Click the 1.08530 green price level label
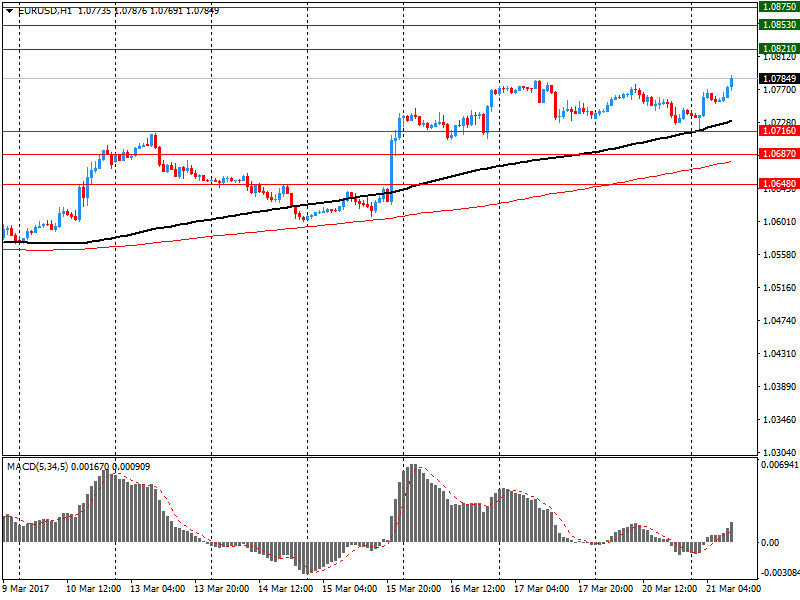Screen dimensions: 800x600 [x=779, y=24]
